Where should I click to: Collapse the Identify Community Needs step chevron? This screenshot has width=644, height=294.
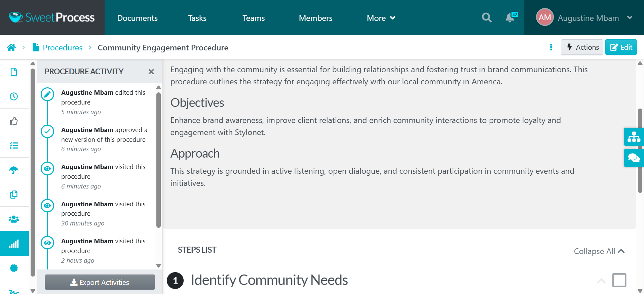(601, 281)
